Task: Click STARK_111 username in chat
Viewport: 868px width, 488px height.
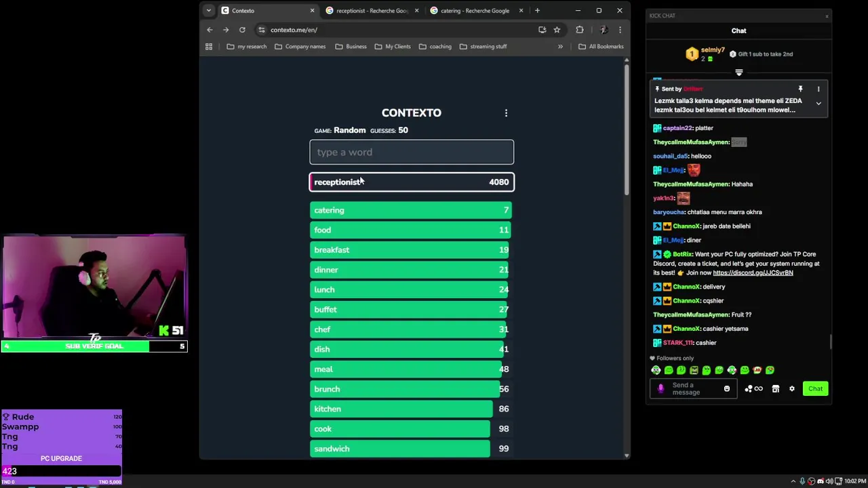Action: tap(678, 343)
